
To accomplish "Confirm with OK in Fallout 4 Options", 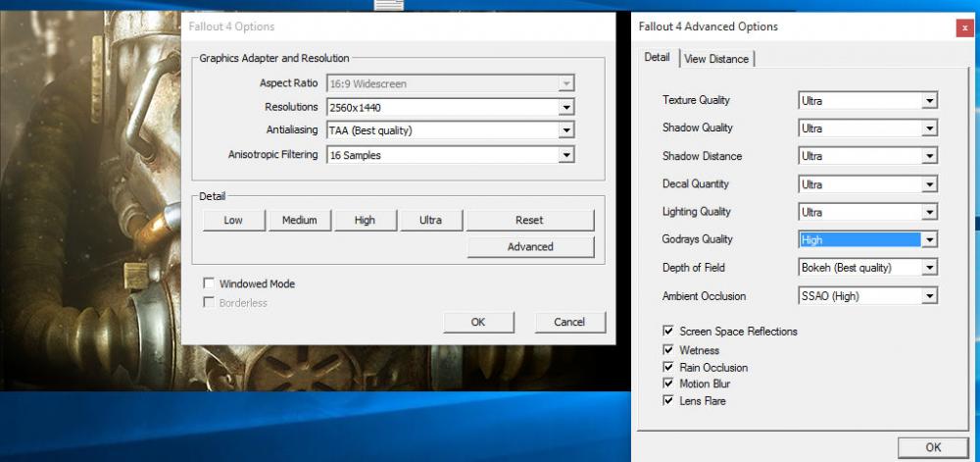I will 479,322.
